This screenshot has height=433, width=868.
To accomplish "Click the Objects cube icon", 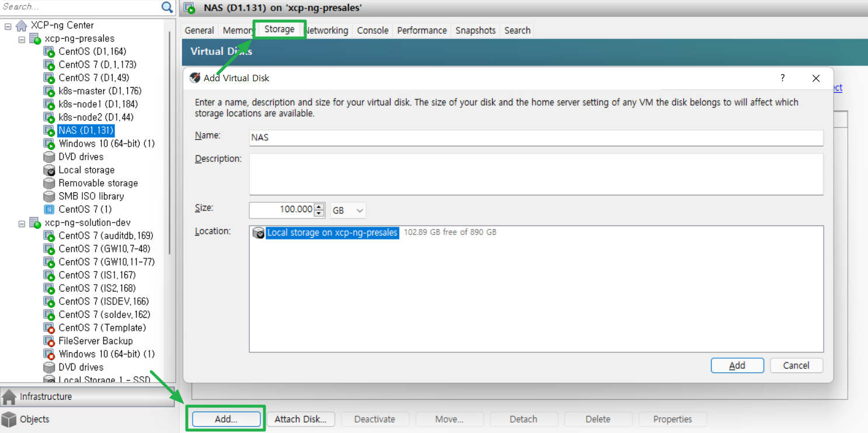I will tap(9, 420).
